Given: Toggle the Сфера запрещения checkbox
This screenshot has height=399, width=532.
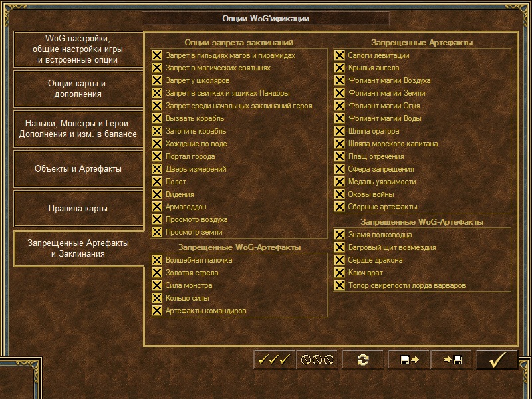Looking at the screenshot, I should [x=340, y=169].
